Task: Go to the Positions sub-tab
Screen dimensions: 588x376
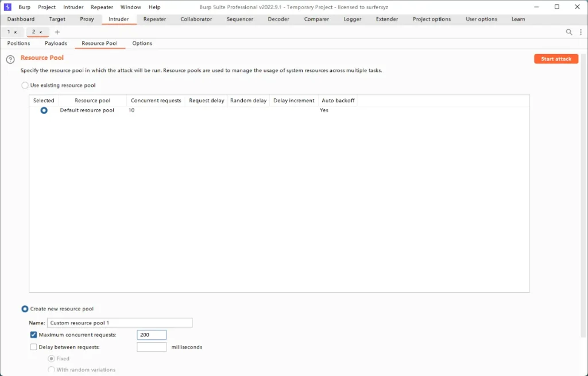Action: pos(18,43)
